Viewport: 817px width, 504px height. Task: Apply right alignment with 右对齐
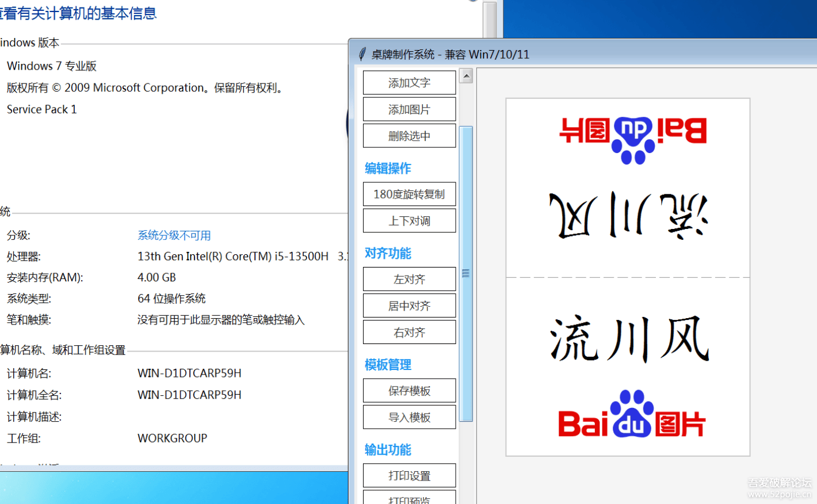pos(409,332)
